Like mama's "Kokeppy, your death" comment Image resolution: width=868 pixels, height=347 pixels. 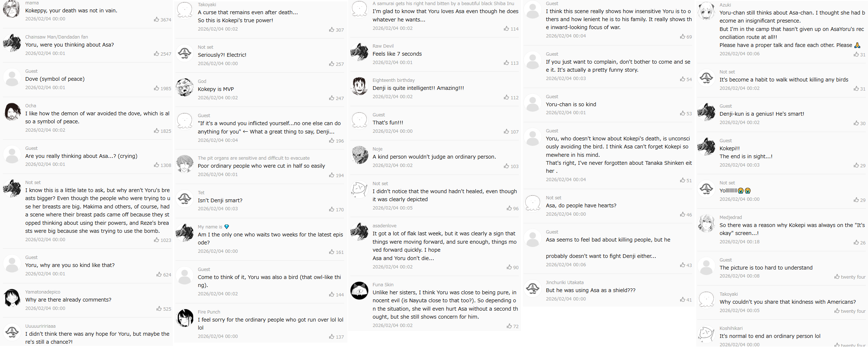pos(157,20)
